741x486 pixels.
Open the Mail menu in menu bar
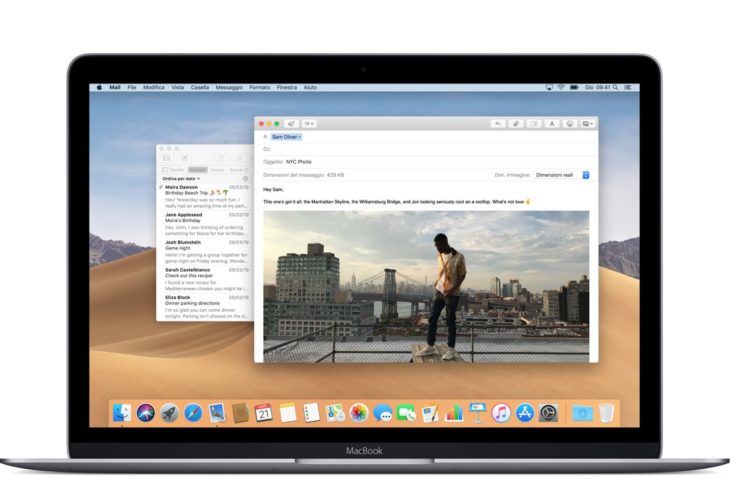point(115,87)
